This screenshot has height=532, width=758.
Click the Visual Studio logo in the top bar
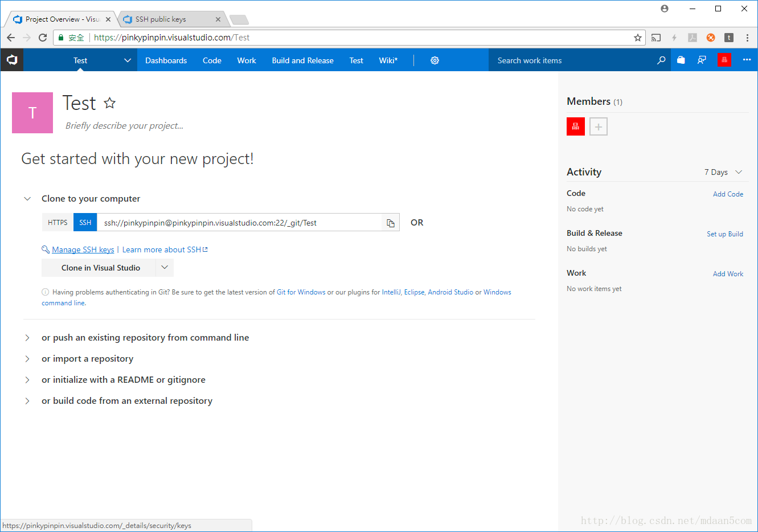point(12,60)
